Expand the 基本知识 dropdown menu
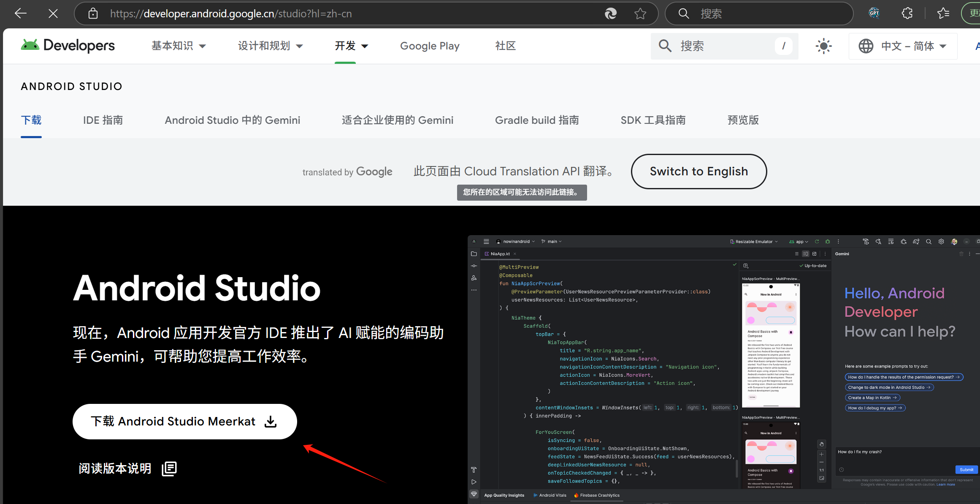This screenshot has width=980, height=504. click(x=179, y=46)
